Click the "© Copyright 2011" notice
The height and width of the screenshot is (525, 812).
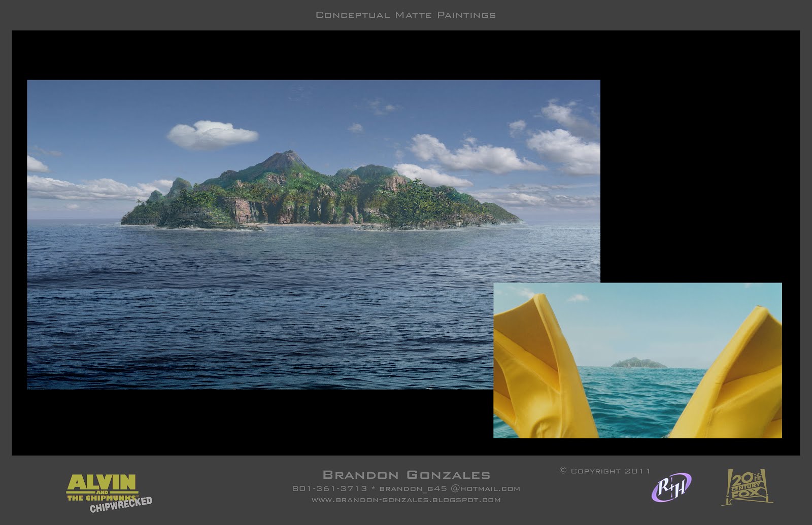coord(605,471)
